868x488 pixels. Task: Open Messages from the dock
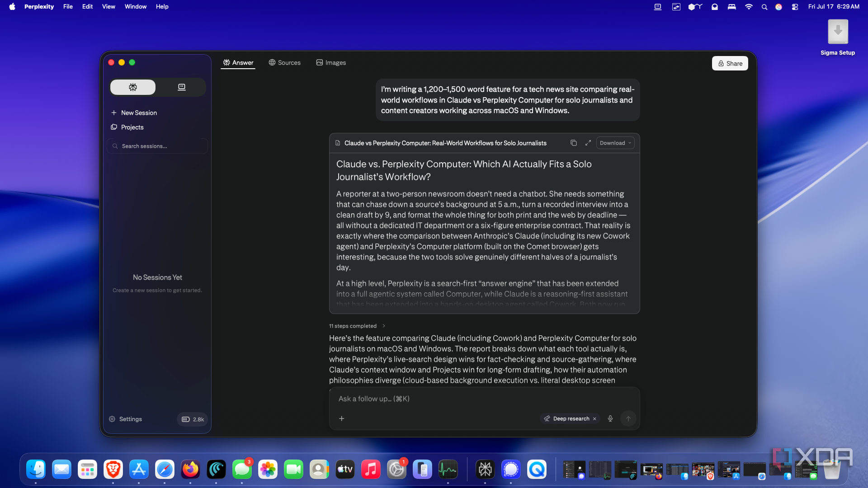242,469
